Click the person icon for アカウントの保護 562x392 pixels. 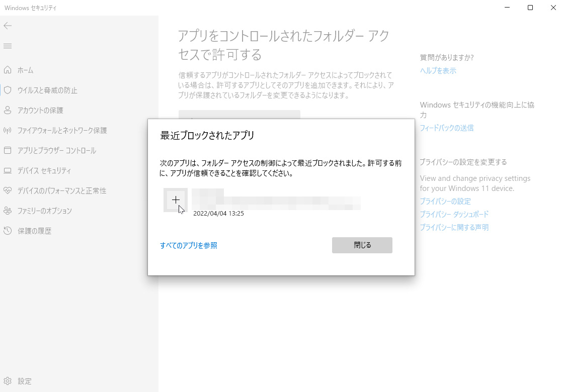pos(8,110)
